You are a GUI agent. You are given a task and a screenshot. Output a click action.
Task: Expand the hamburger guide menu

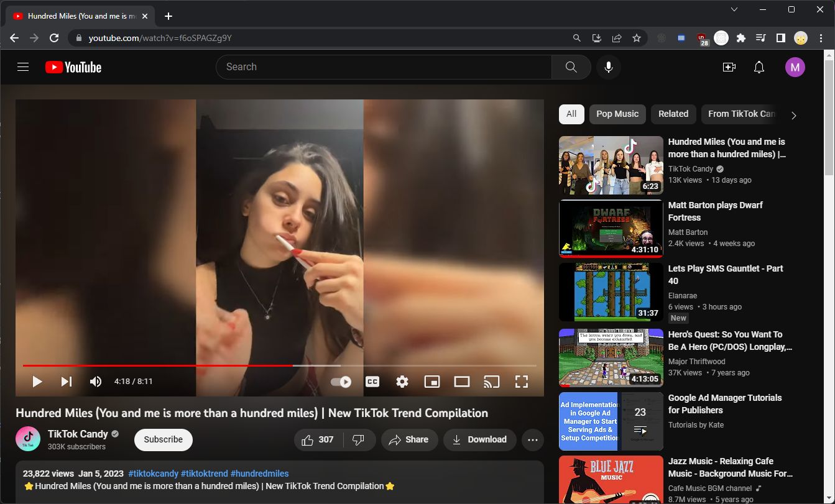click(23, 67)
